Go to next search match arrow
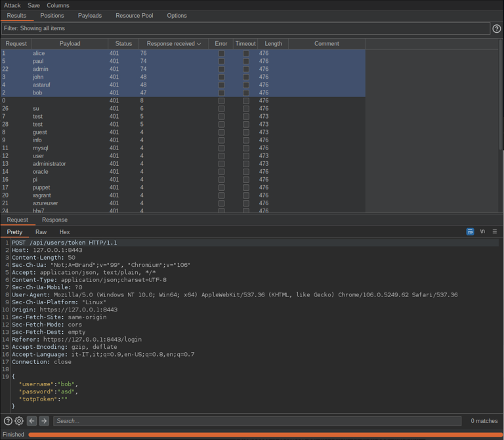 click(x=44, y=421)
